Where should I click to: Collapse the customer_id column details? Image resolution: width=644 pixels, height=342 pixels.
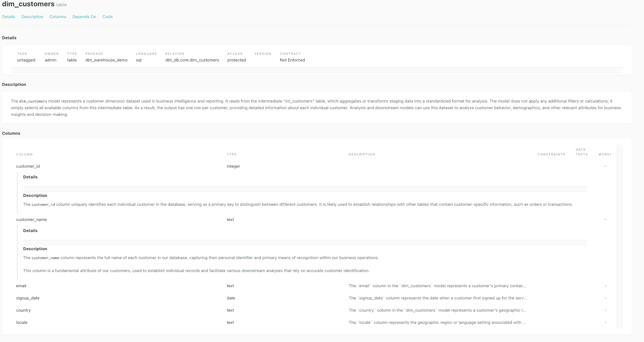[x=605, y=166]
